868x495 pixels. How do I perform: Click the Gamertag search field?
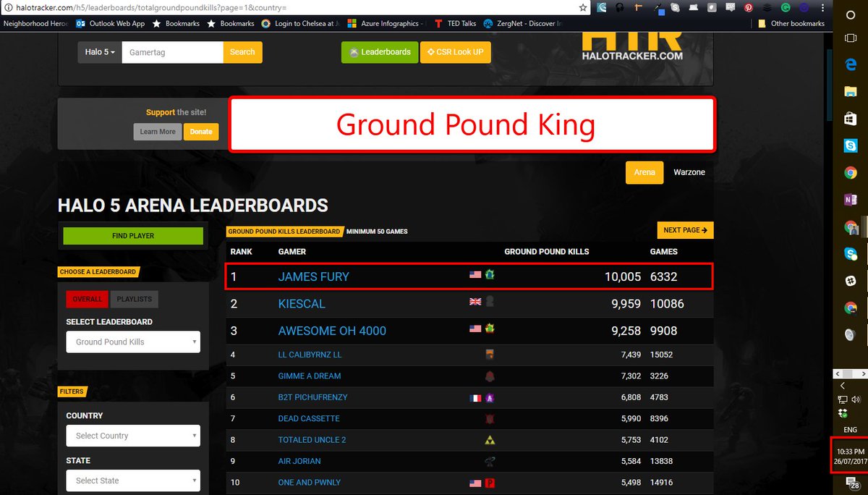172,52
